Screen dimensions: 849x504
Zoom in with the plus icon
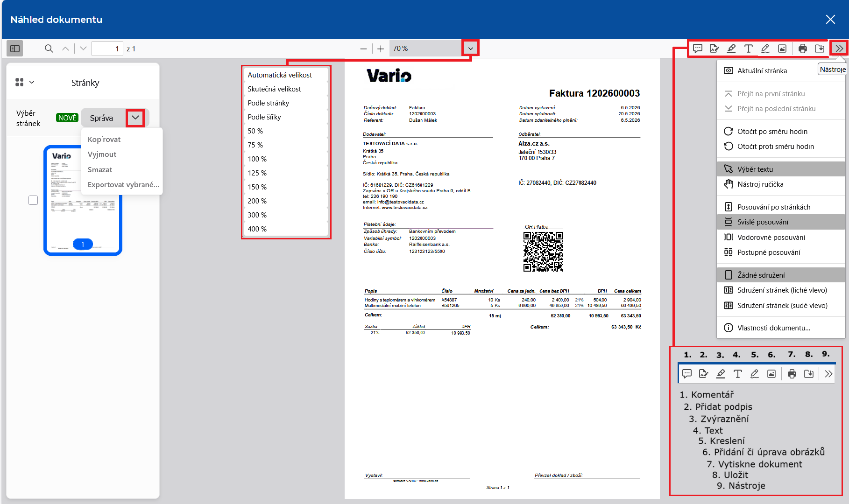tap(381, 49)
